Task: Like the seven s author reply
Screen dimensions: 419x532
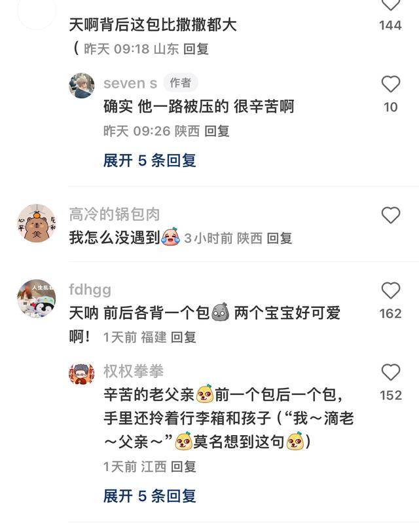Action: 391,84
